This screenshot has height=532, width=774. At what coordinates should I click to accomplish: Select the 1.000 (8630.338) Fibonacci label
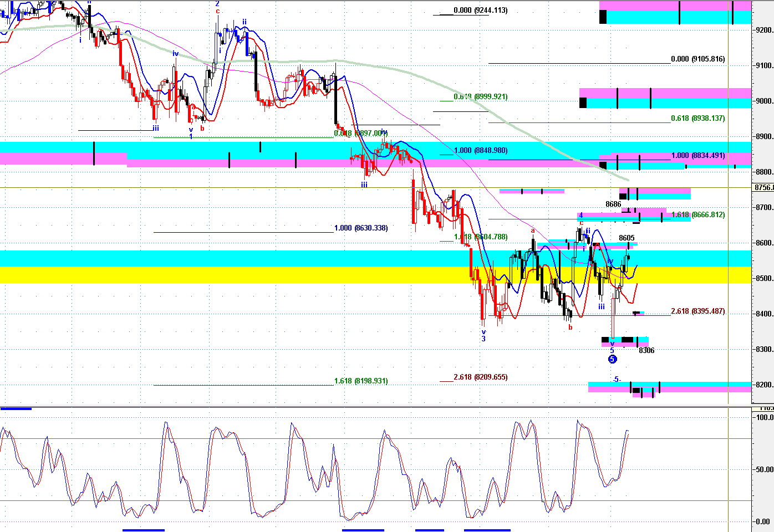point(361,228)
